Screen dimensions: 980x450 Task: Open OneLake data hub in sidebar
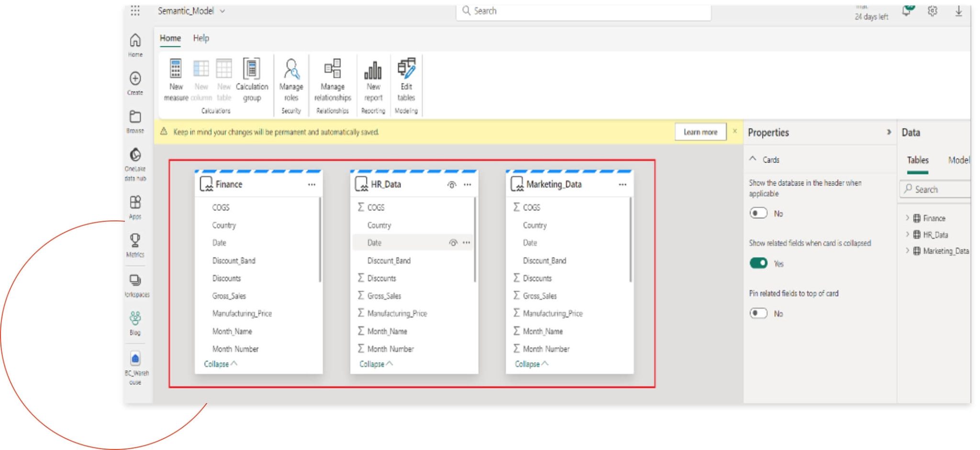coord(135,165)
